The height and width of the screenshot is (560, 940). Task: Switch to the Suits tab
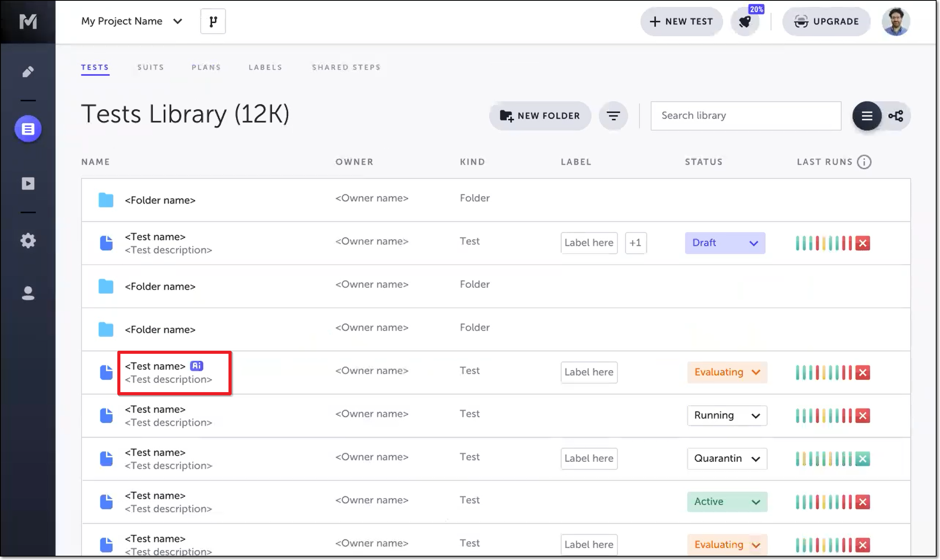pyautogui.click(x=151, y=67)
